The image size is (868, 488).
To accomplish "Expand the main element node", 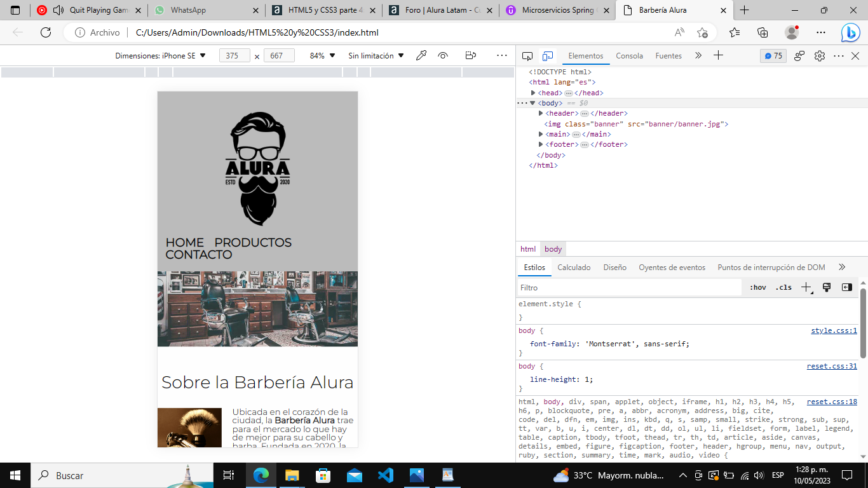I will (541, 134).
